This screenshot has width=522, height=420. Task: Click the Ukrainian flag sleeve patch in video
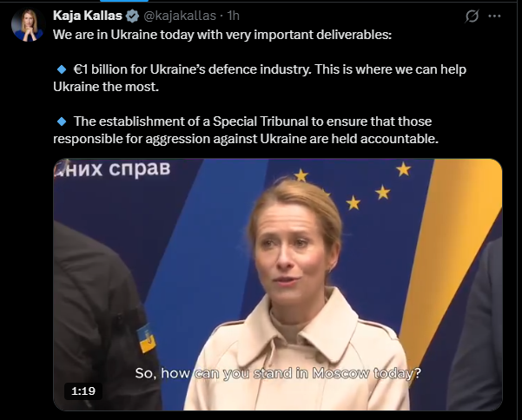click(x=146, y=338)
